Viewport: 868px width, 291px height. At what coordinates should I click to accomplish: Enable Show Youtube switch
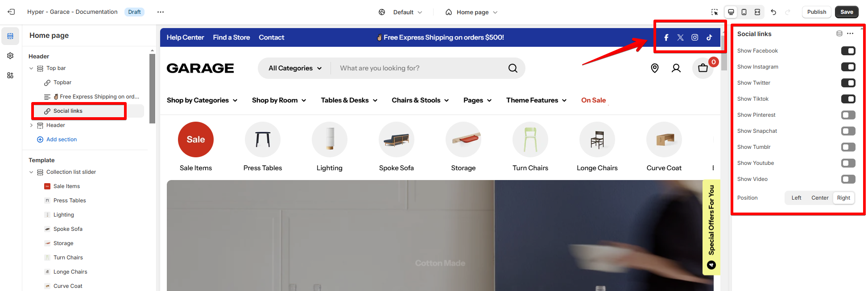(848, 163)
